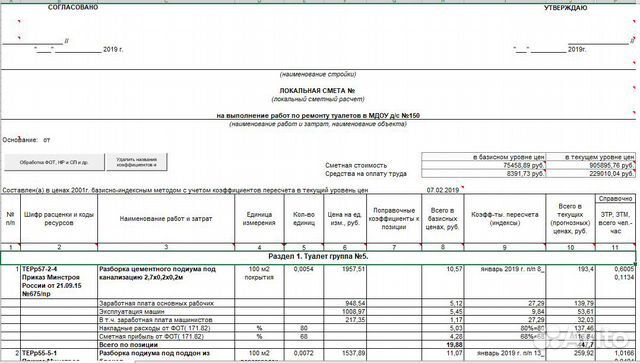Image resolution: width=640 pixels, height=363 pixels.
Task: Click the 'Удалить названия коэффициентов' button
Action: [x=136, y=162]
